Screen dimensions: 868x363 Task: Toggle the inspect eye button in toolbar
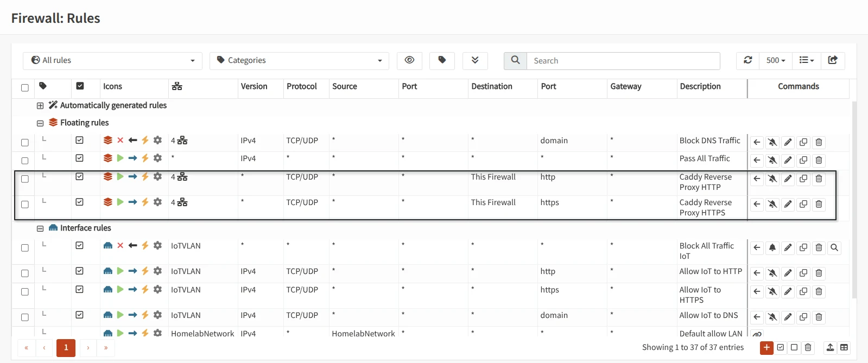[409, 60]
